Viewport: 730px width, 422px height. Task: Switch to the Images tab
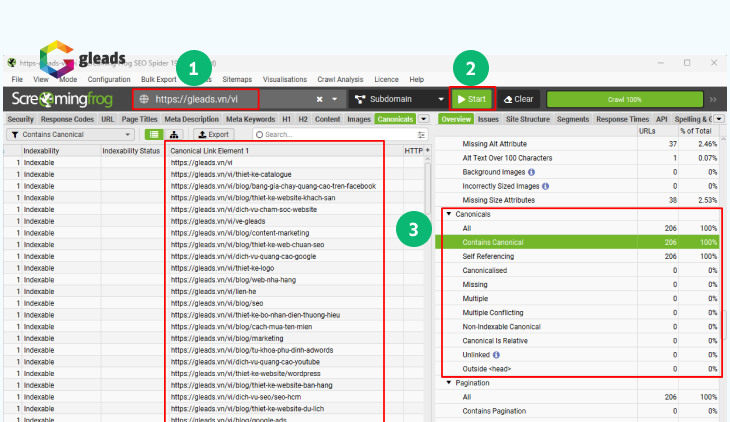pos(359,119)
